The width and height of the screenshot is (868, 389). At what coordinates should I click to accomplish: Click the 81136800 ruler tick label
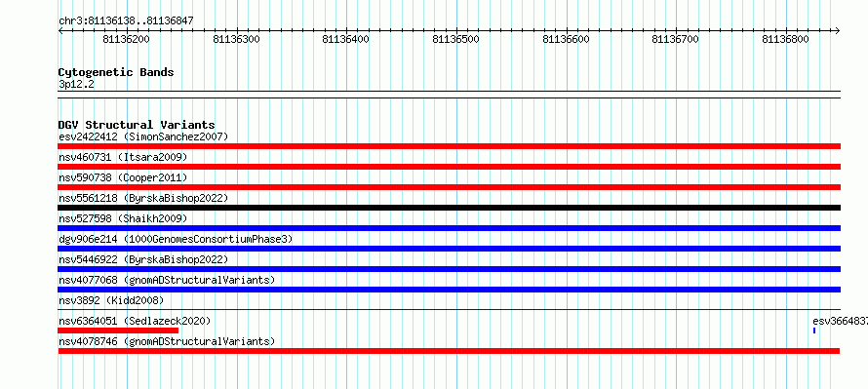(x=785, y=39)
